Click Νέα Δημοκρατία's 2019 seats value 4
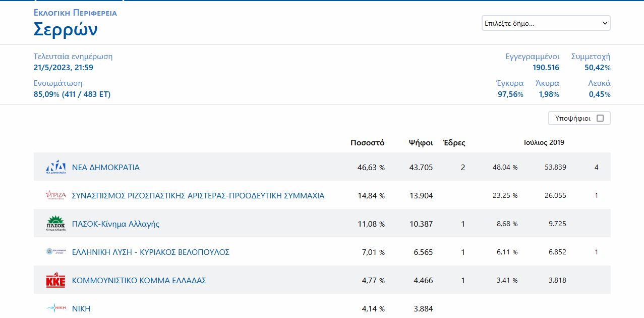 (597, 167)
